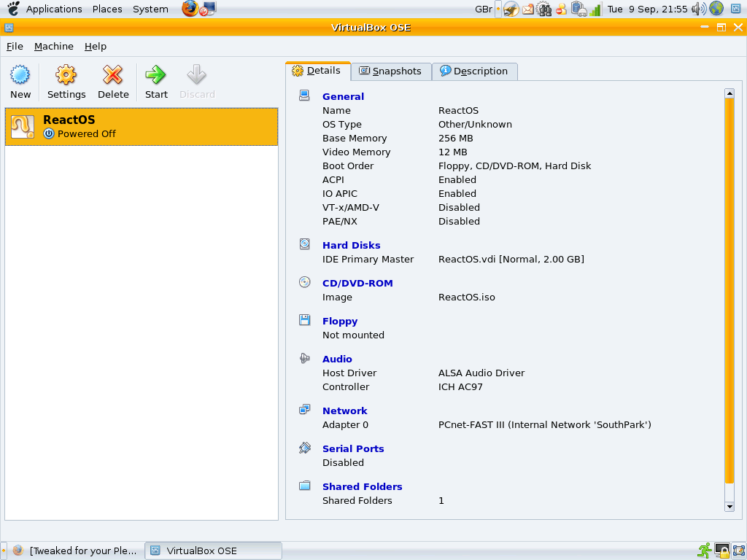
Task: Open the File menu
Action: click(15, 46)
